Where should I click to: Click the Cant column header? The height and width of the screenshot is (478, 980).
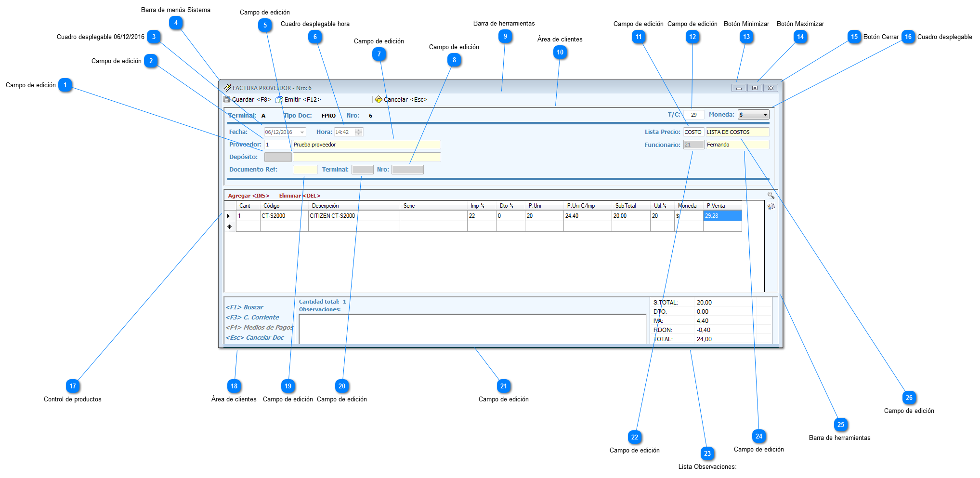click(248, 206)
